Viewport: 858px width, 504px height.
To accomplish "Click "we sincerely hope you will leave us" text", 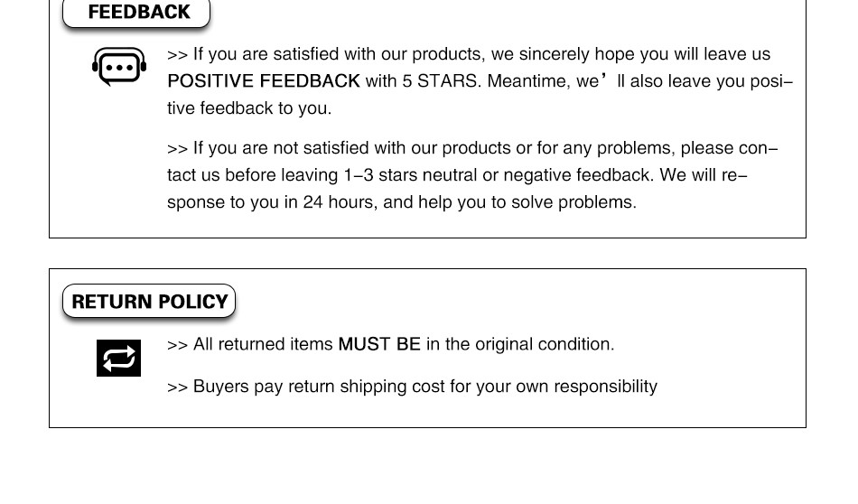I will pyautogui.click(x=630, y=54).
